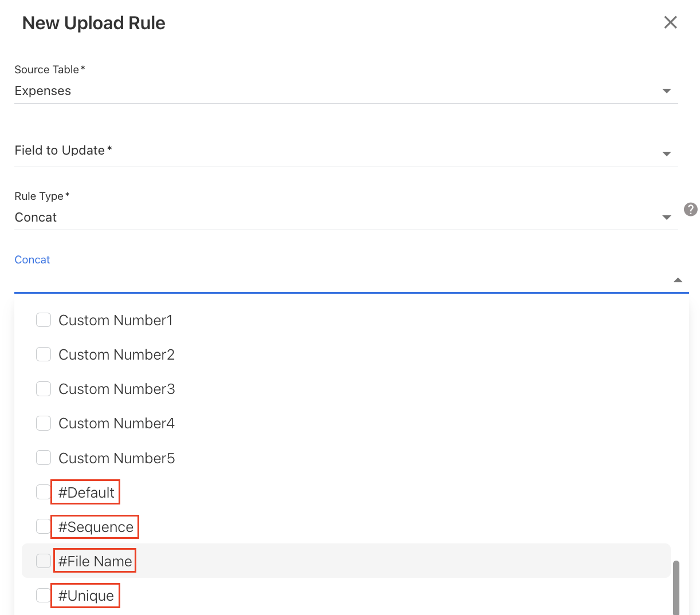Click the options list scrollbar thumb
700x615 pixels.
[676, 588]
